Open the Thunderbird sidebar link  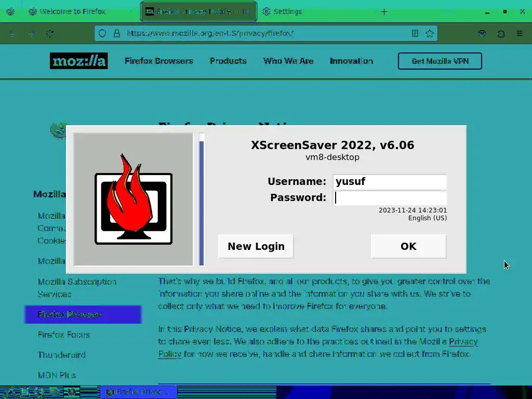[62, 355]
